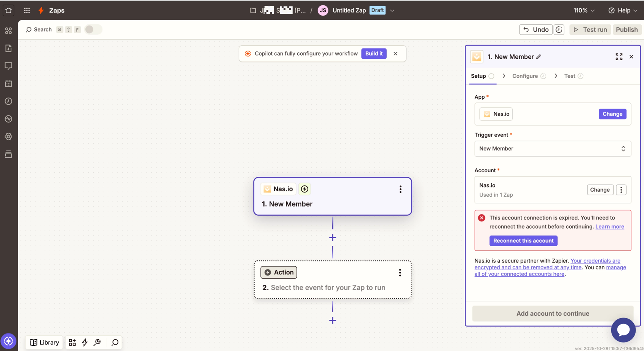This screenshot has width=644, height=351.
Task: Click Reconnect this account button
Action: click(x=523, y=241)
